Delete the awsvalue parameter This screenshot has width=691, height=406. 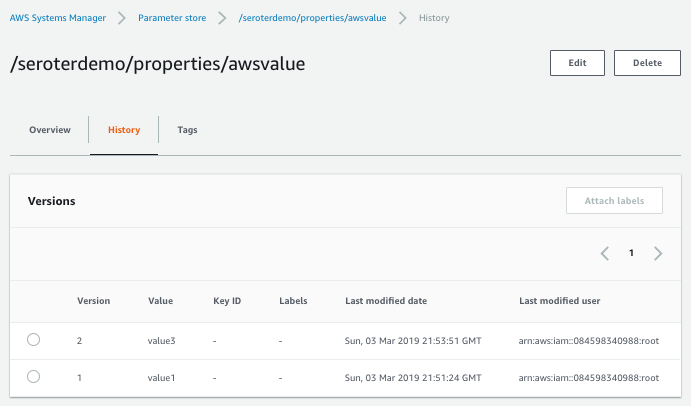tap(647, 62)
